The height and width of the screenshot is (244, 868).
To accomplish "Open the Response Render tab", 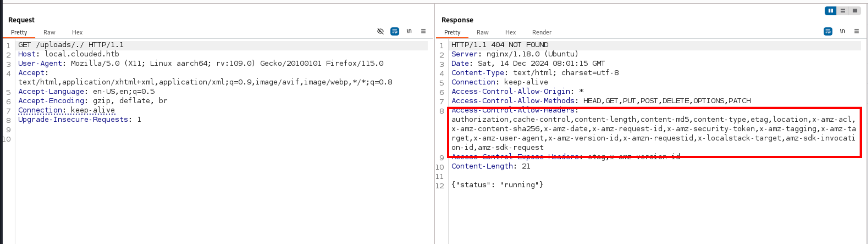I will tap(542, 32).
